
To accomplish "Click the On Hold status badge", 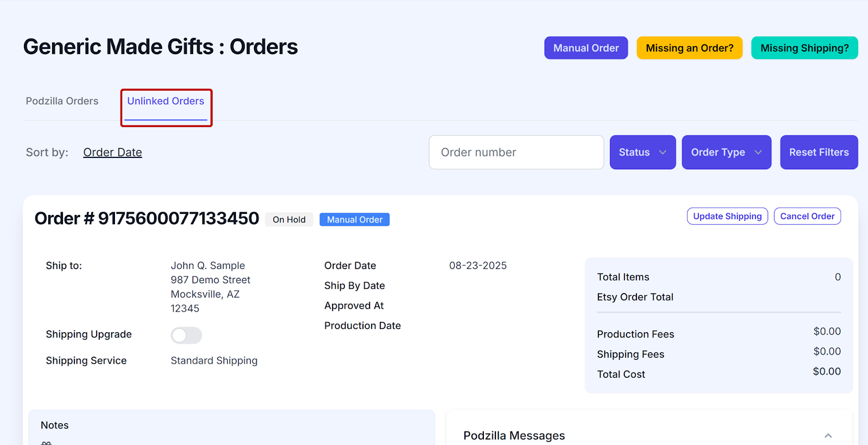I will click(x=289, y=220).
